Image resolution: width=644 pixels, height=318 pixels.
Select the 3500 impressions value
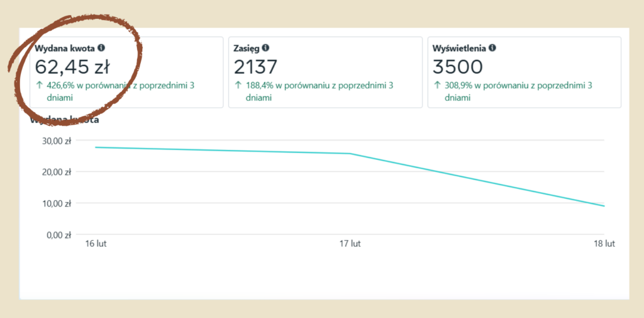[458, 66]
